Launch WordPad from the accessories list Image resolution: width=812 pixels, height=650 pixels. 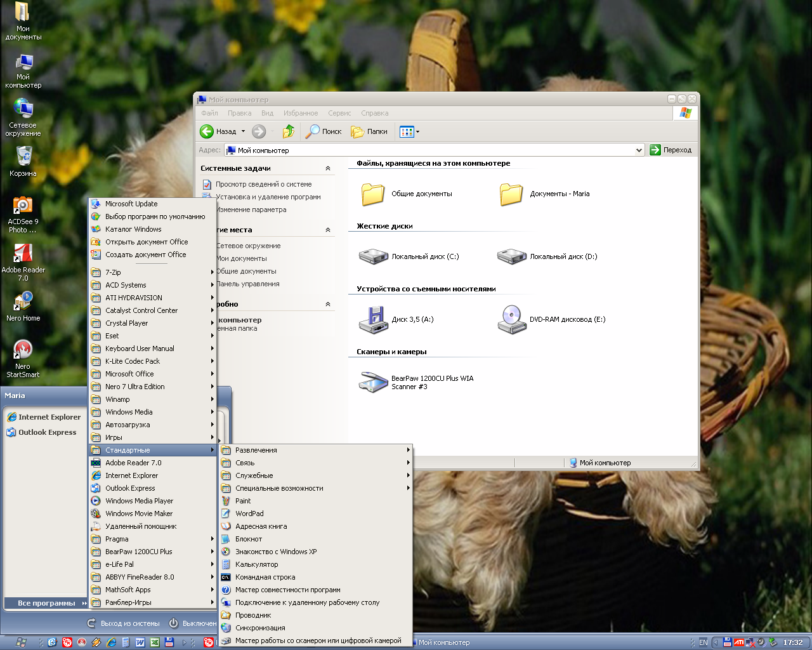(x=315, y=514)
